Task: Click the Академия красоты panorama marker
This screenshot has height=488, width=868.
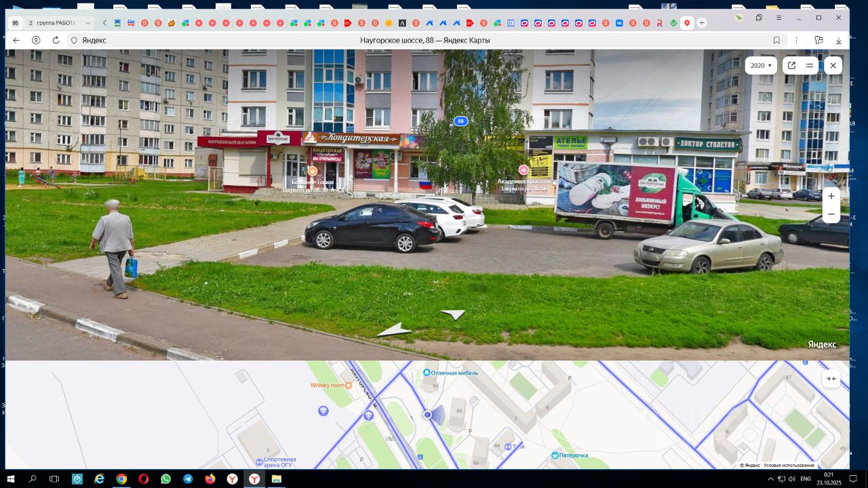Action: point(524,169)
